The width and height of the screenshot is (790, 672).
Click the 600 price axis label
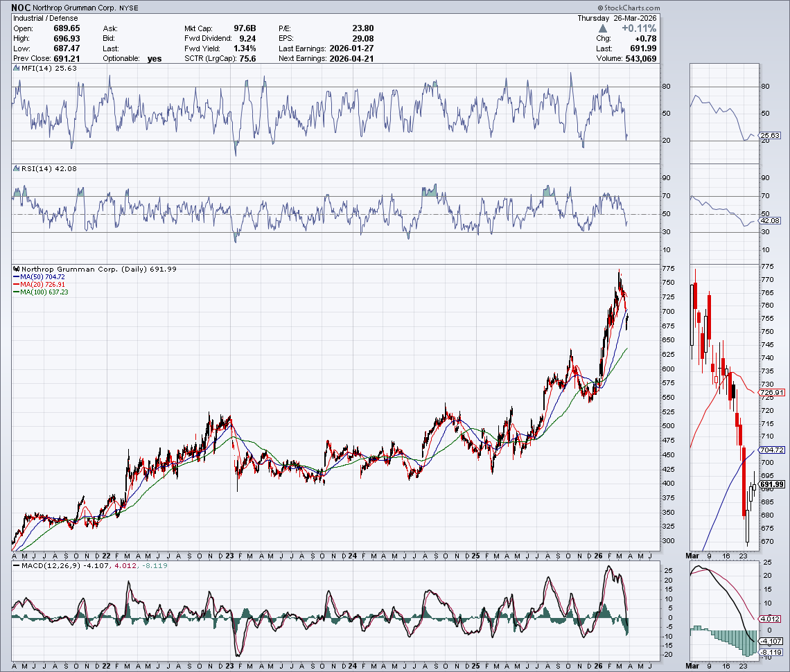pyautogui.click(x=668, y=369)
